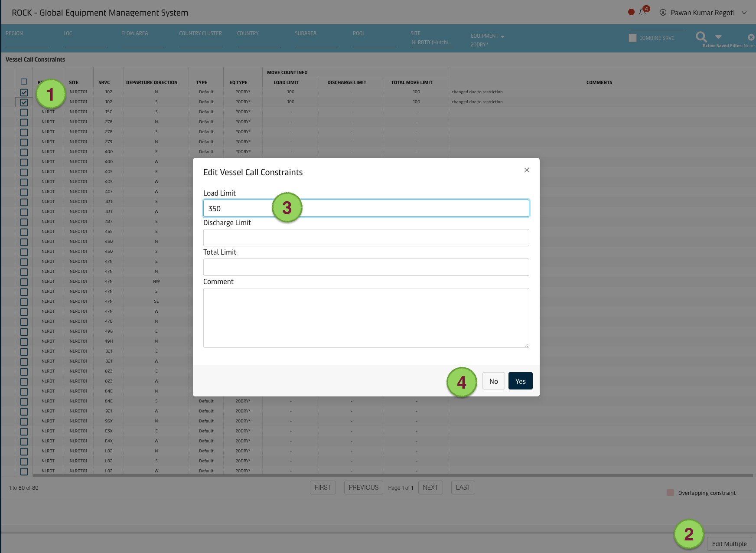Viewport: 756px width, 553px height.
Task: Click the LOAD LIMIT column header
Action: [x=286, y=82]
